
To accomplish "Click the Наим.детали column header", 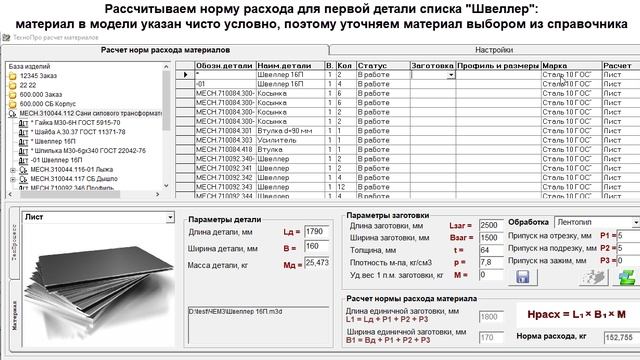I will point(290,66).
